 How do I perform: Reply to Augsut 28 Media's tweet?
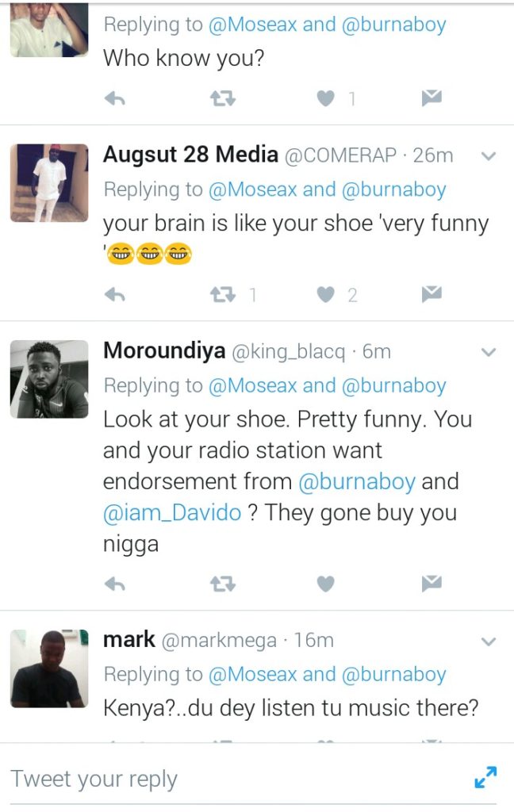[x=114, y=295]
